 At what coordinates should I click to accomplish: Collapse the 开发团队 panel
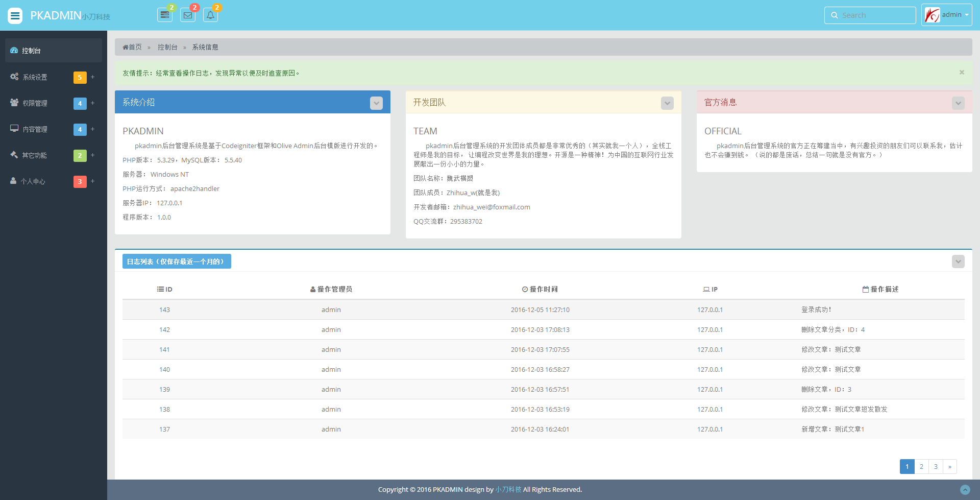tap(667, 103)
